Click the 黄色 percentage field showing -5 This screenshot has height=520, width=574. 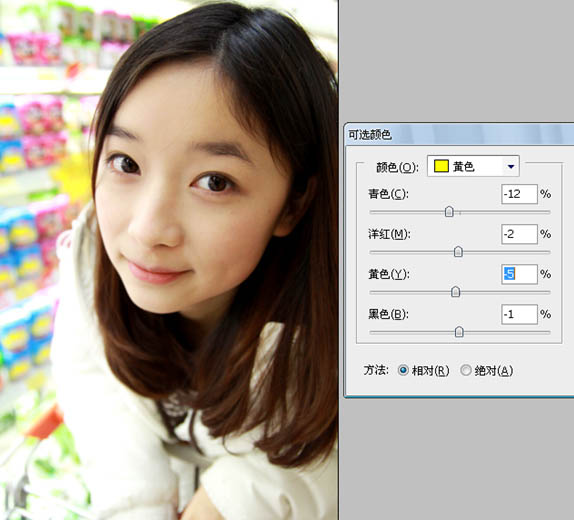tap(519, 274)
